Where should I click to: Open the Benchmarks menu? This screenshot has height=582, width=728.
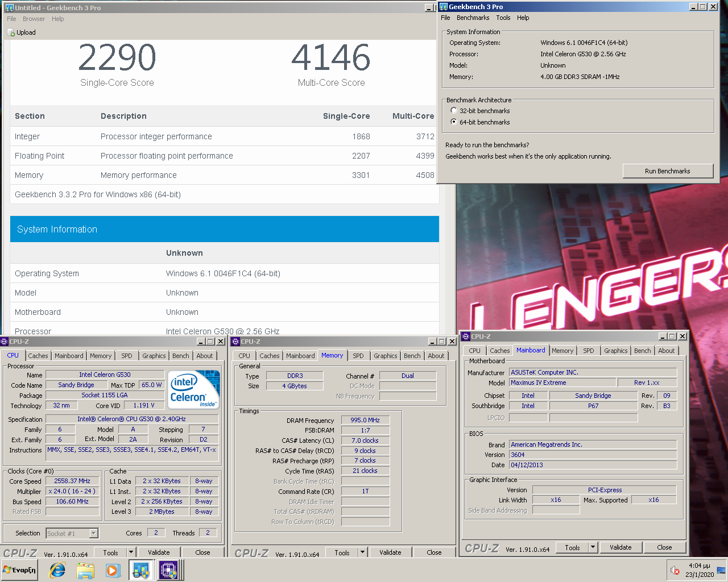point(473,18)
